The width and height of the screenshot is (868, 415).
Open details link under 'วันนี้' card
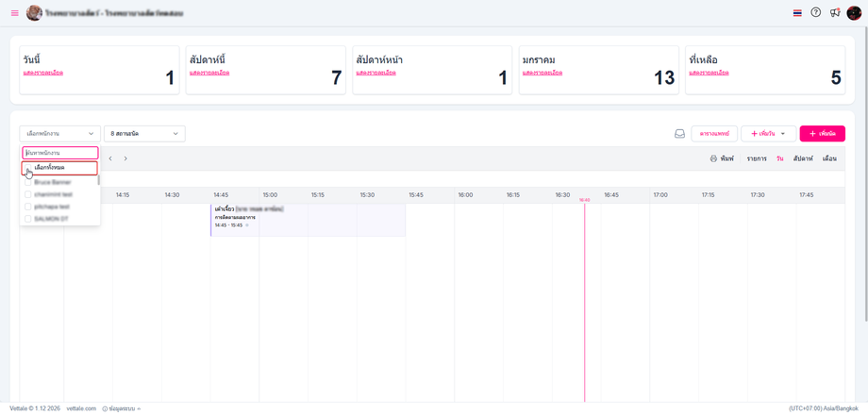pos(43,73)
